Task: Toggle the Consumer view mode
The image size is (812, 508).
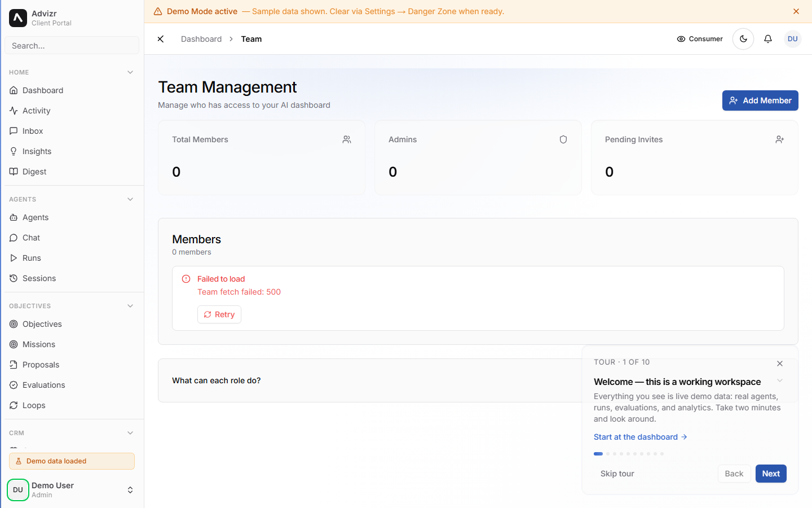Action: point(700,39)
